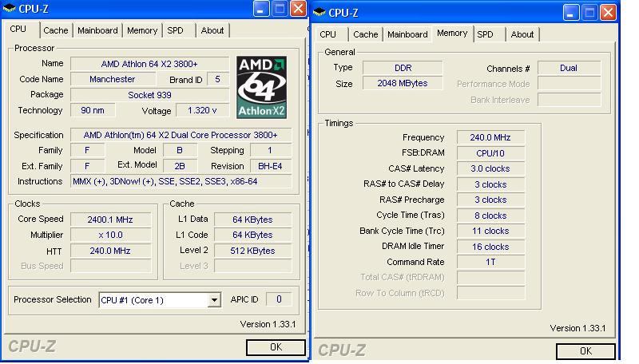Image resolution: width=639 pixels, height=364 pixels.
Task: Click Specification field with Dual Core Processor text
Action: pyautogui.click(x=181, y=135)
